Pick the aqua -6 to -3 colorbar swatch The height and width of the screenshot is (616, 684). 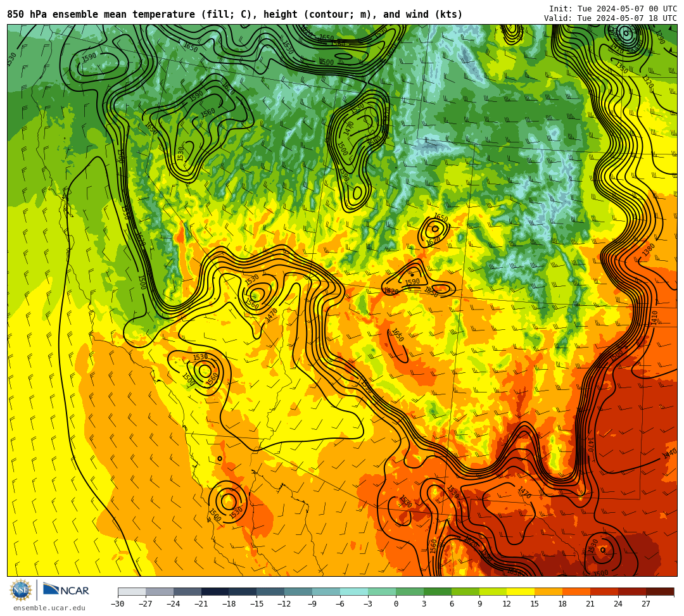coord(354,591)
